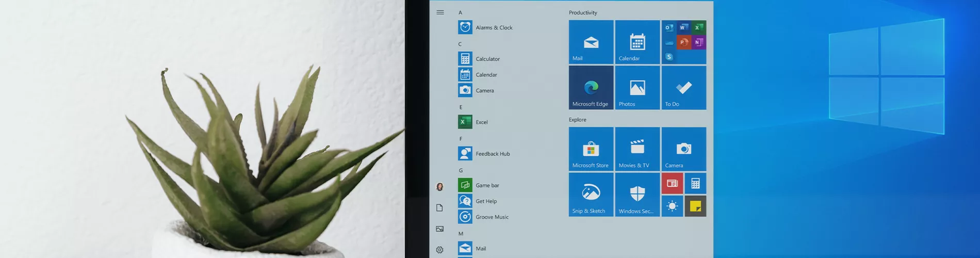The image size is (980, 258).
Task: Open the To Do tile
Action: (x=684, y=88)
